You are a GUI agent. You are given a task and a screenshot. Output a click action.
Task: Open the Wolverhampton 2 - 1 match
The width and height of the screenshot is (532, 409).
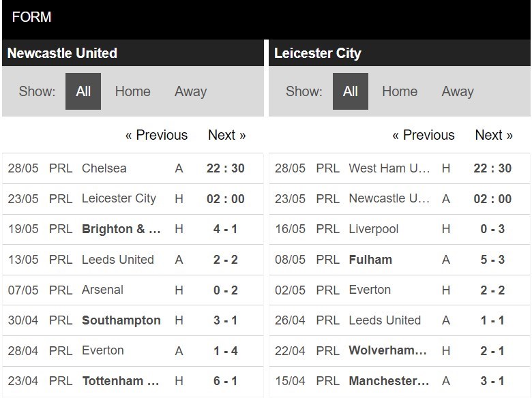(400, 350)
